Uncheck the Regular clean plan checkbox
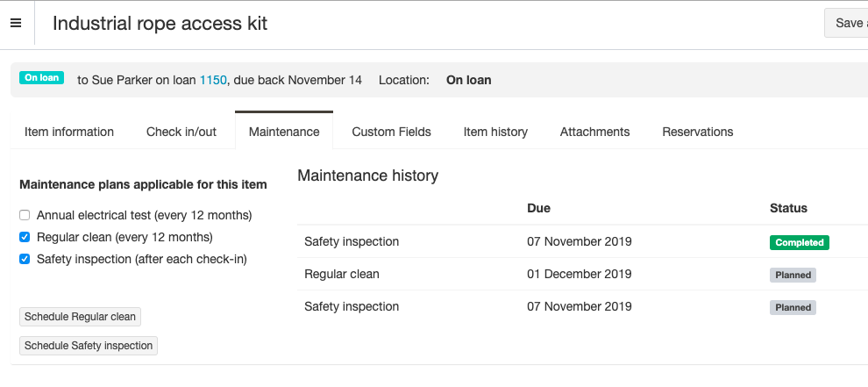Image resolution: width=868 pixels, height=387 pixels. point(25,237)
